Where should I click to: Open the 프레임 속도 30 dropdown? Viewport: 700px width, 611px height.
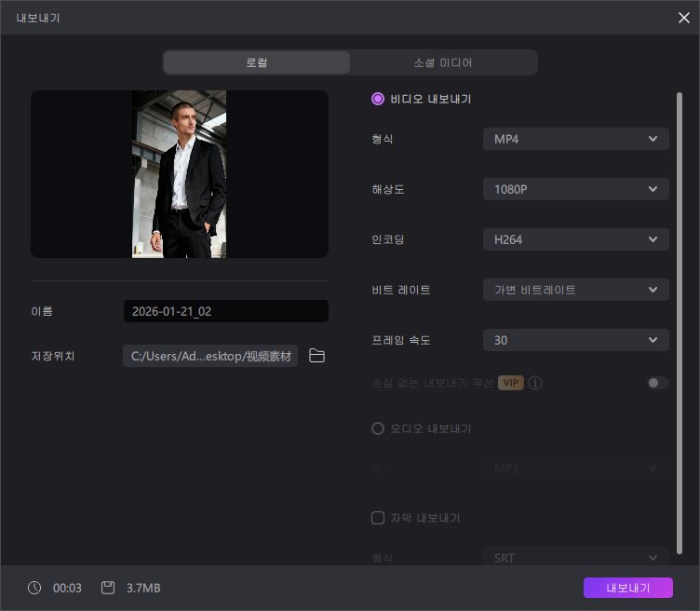tap(576, 340)
